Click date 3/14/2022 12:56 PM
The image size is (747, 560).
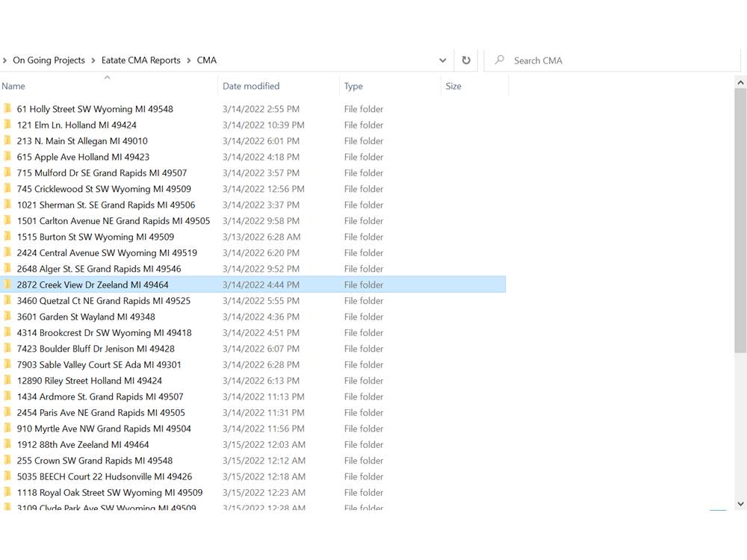(x=264, y=189)
